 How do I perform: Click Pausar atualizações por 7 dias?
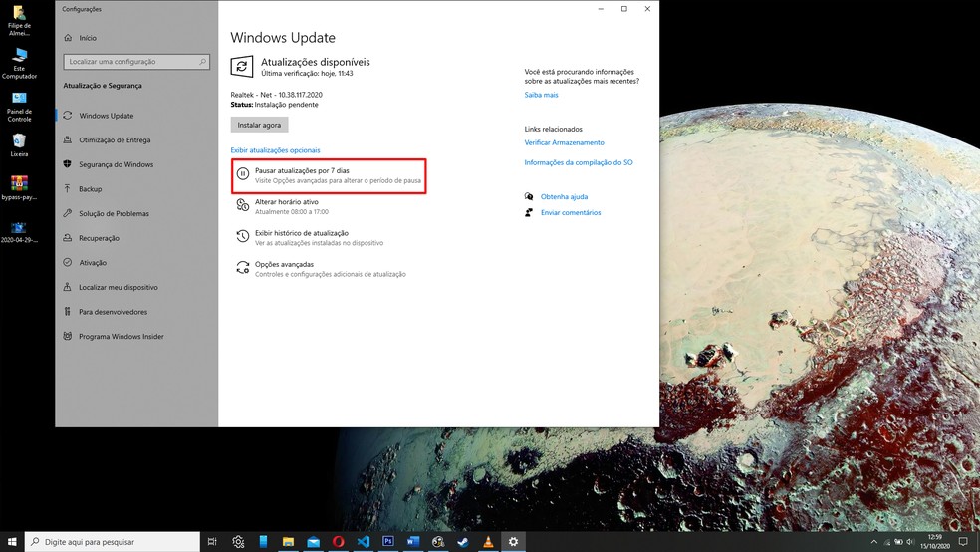pos(329,175)
